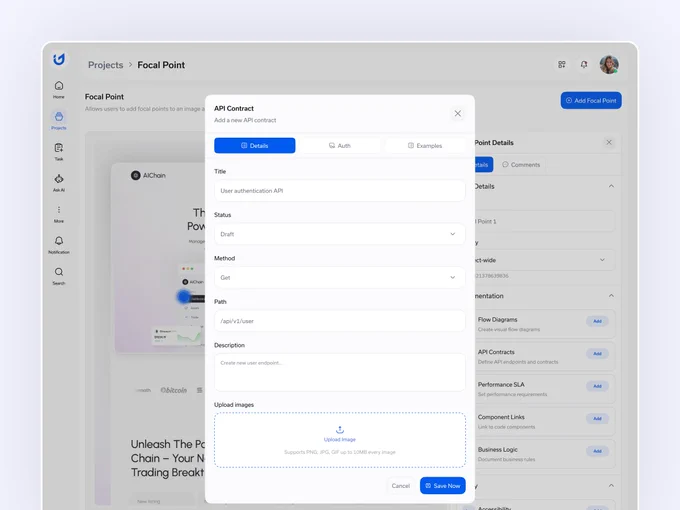Click the Cancel button
Screen dimensions: 680x510
400,486
